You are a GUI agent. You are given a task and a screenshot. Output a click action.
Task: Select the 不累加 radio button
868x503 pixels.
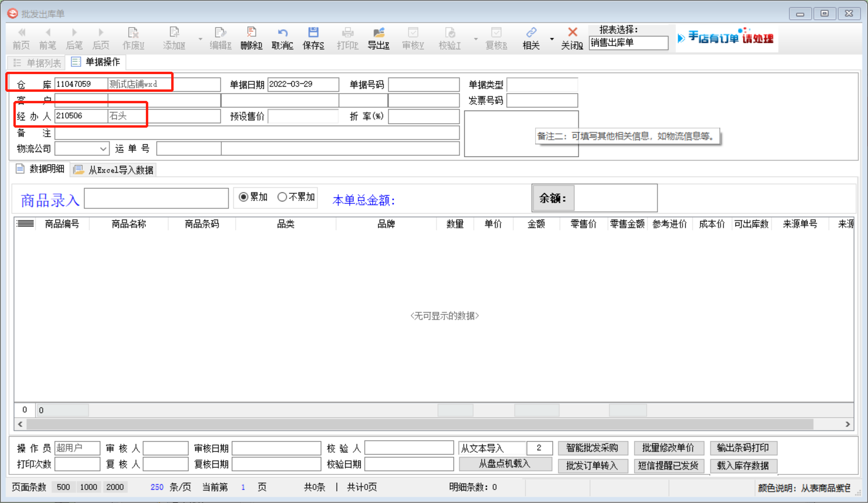point(282,197)
